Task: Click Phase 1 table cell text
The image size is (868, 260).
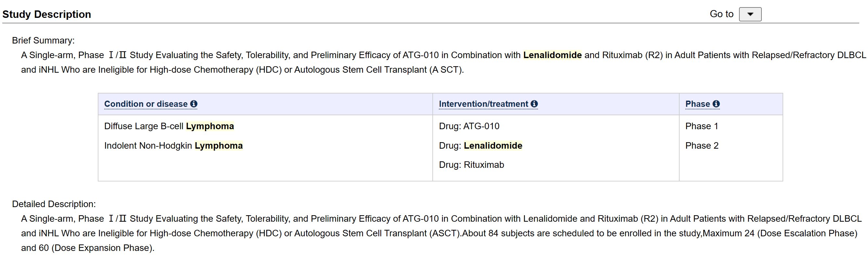Action: (x=702, y=126)
